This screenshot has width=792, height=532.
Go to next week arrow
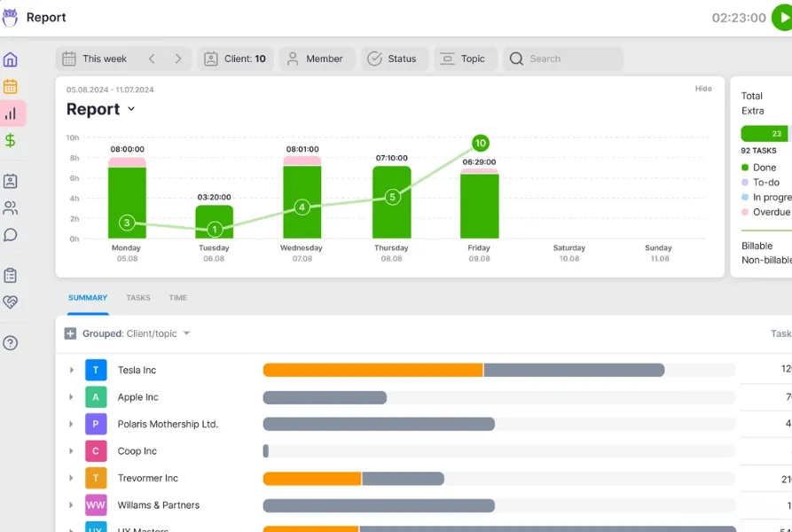(x=177, y=59)
